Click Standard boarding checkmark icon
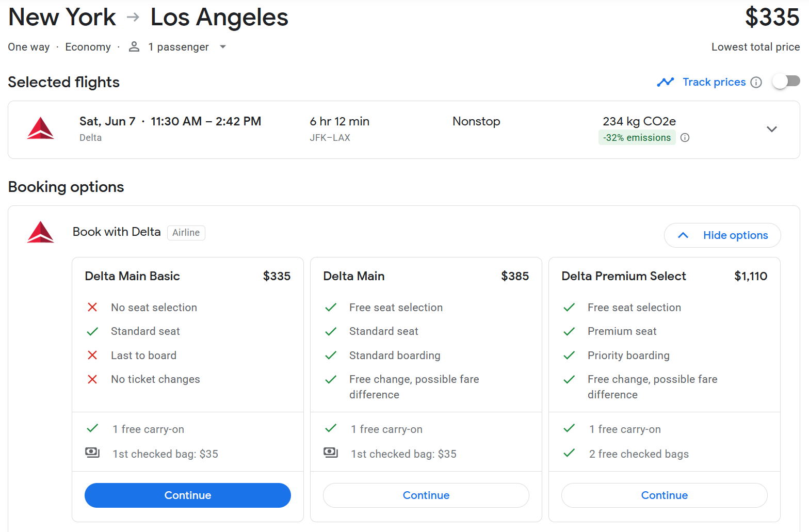 pos(331,356)
